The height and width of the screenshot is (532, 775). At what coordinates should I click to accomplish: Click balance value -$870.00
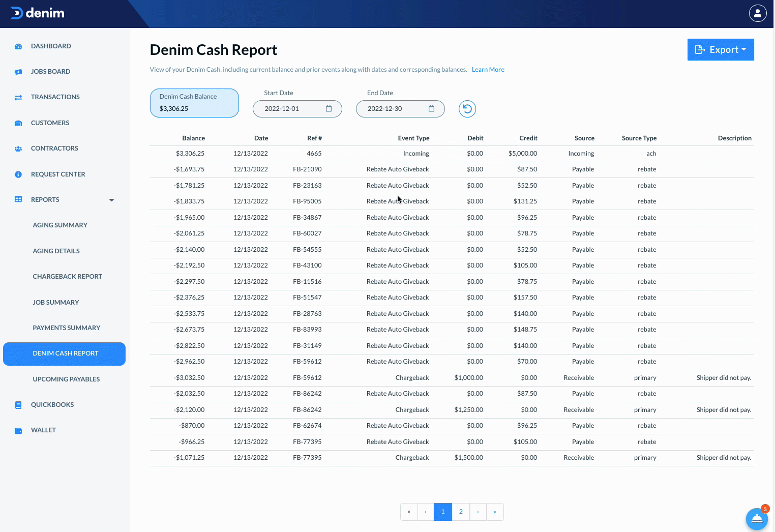(192, 426)
